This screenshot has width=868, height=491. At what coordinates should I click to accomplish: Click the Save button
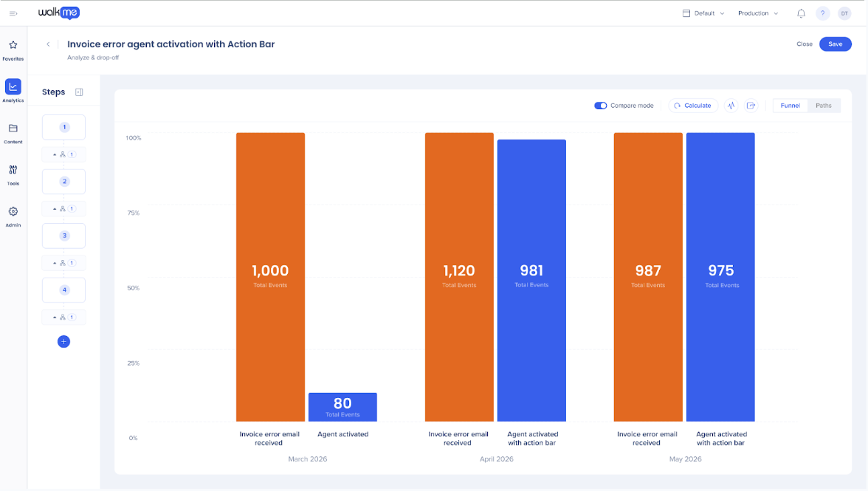pos(836,44)
